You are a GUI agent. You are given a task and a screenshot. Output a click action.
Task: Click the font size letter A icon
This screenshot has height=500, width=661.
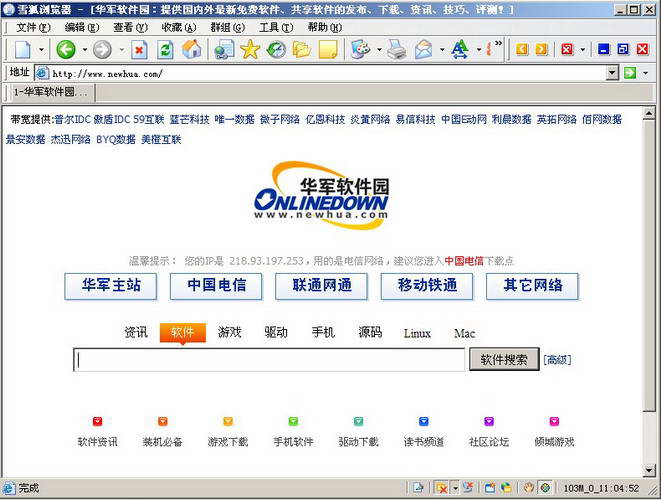459,50
